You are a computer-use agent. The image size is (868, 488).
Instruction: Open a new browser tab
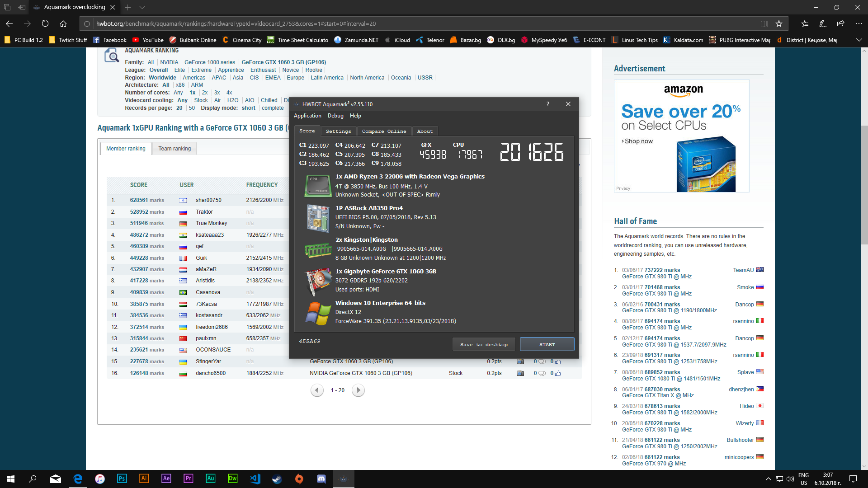[x=128, y=7]
